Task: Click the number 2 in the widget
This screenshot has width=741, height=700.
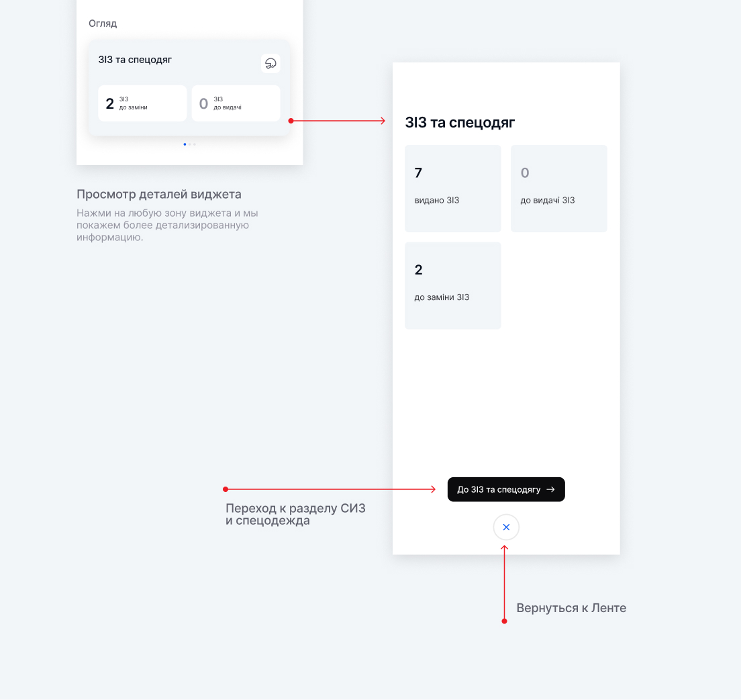Action: click(109, 103)
